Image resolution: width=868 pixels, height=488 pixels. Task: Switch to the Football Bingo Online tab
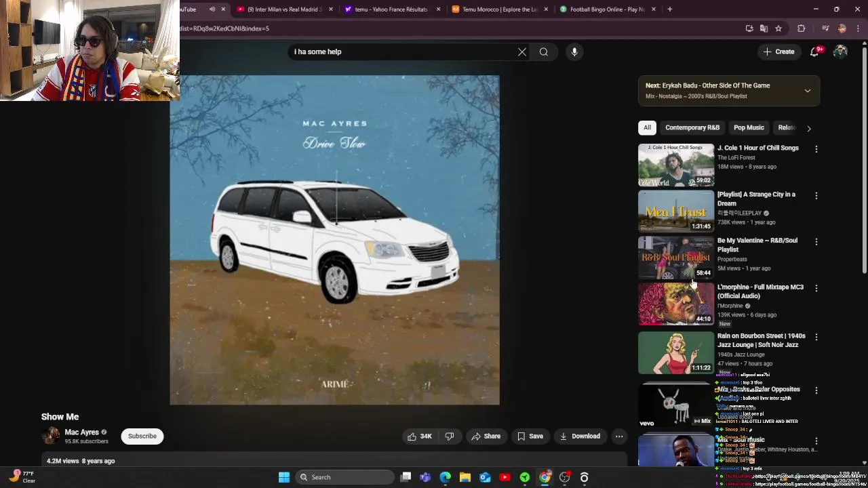click(x=608, y=9)
